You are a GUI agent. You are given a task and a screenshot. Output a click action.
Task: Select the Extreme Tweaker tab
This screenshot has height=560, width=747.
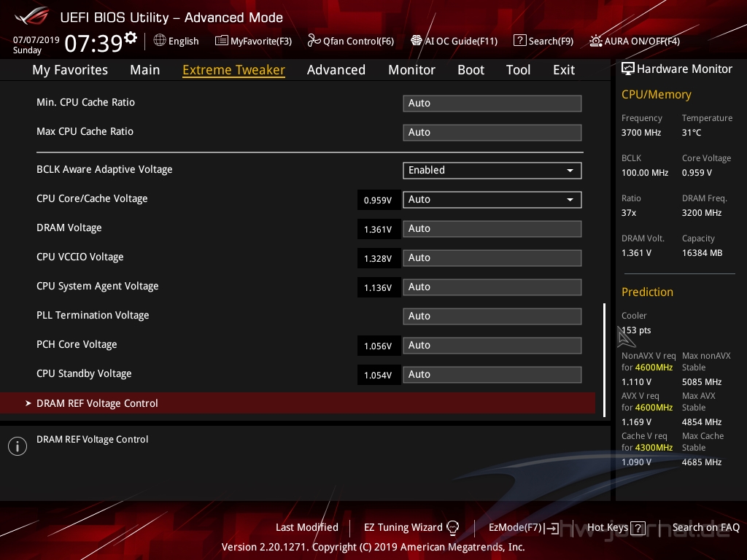click(x=233, y=69)
